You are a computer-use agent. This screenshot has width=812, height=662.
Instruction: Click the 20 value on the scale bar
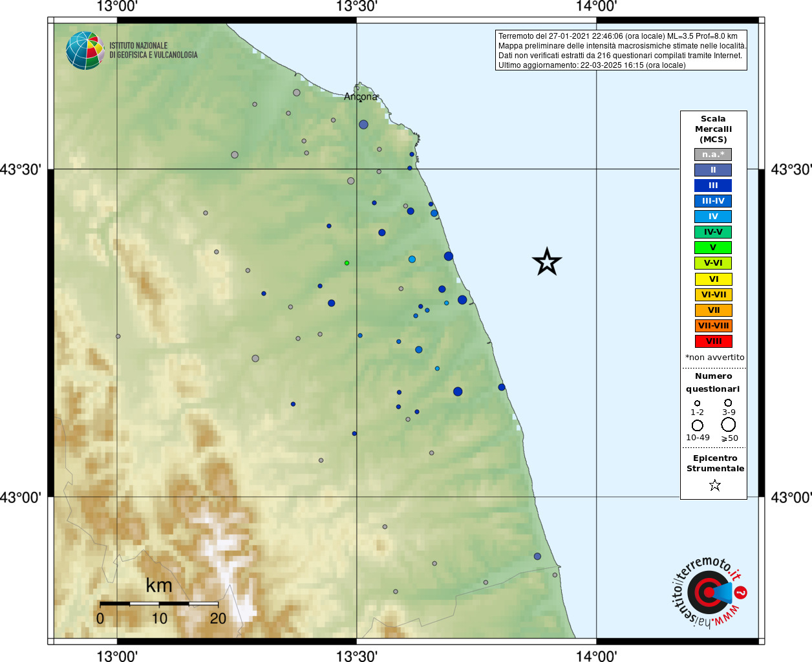click(x=218, y=619)
